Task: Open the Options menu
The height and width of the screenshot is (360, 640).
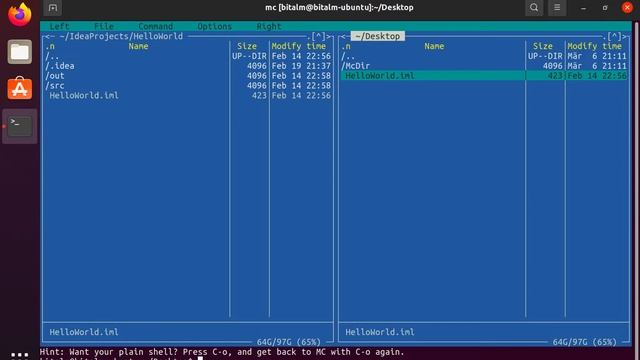Action: tap(215, 27)
